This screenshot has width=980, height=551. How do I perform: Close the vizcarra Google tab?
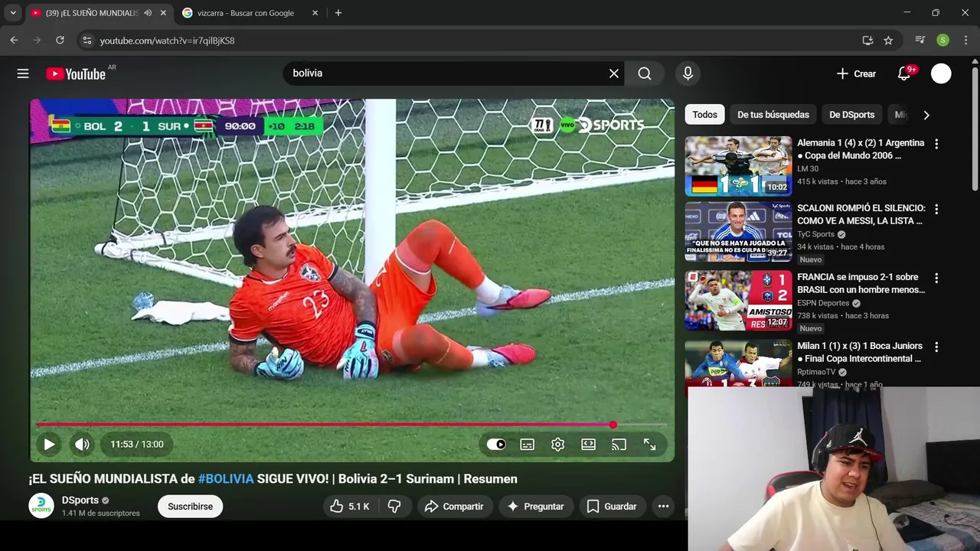pos(315,13)
